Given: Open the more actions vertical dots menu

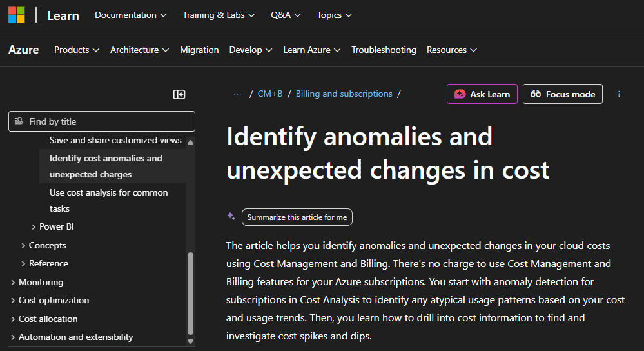Looking at the screenshot, I should click(x=619, y=94).
